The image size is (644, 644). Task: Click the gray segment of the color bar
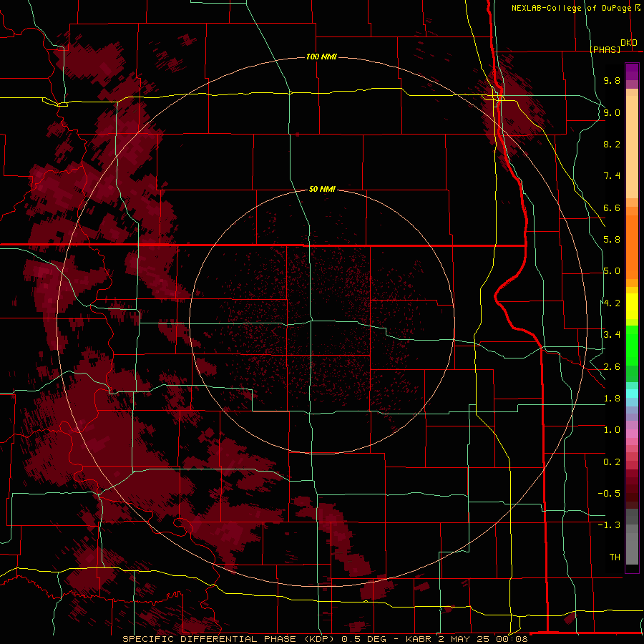click(x=632, y=537)
